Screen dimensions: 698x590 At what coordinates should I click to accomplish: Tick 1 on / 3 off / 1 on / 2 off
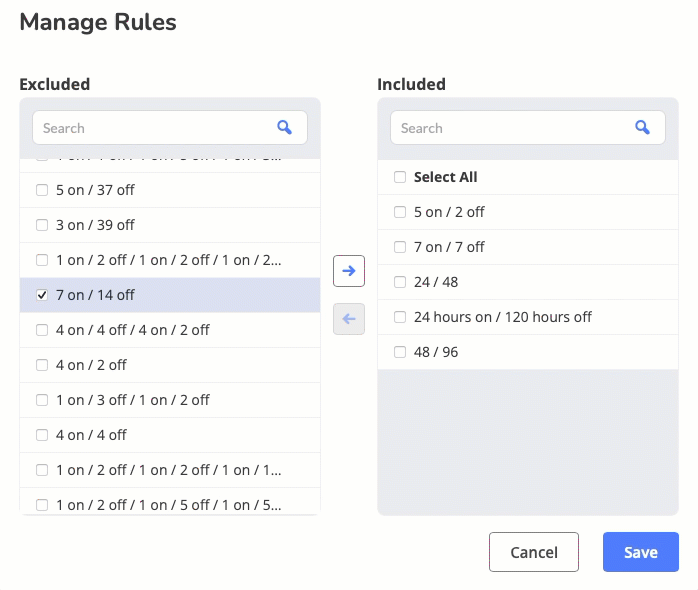[42, 400]
